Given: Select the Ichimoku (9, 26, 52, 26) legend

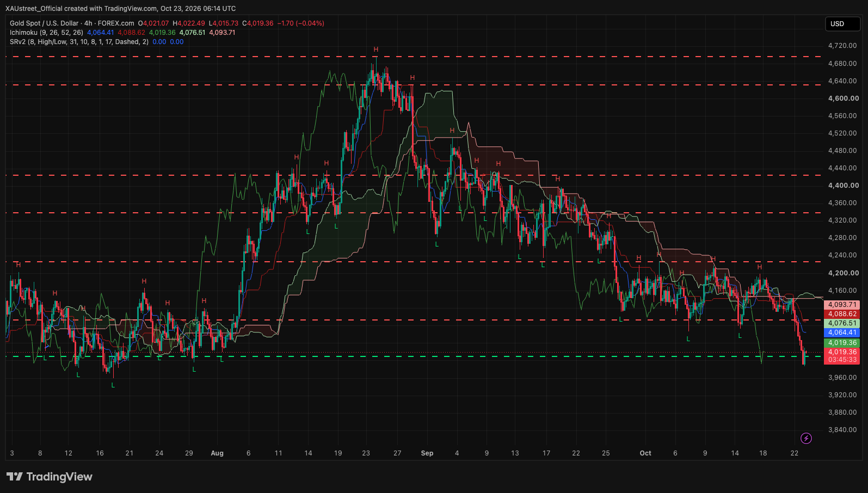Looking at the screenshot, I should [46, 33].
